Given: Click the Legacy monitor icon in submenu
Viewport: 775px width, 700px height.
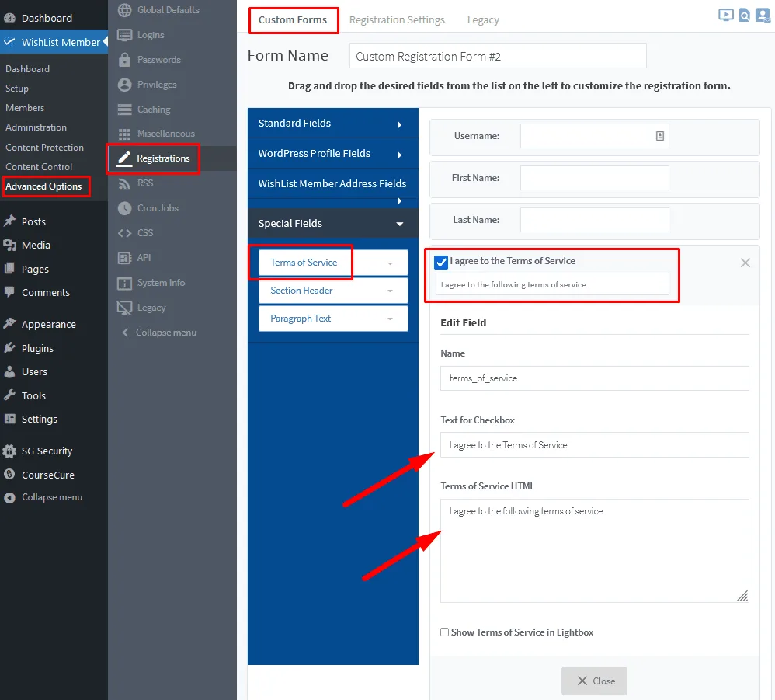Looking at the screenshot, I should coord(124,308).
